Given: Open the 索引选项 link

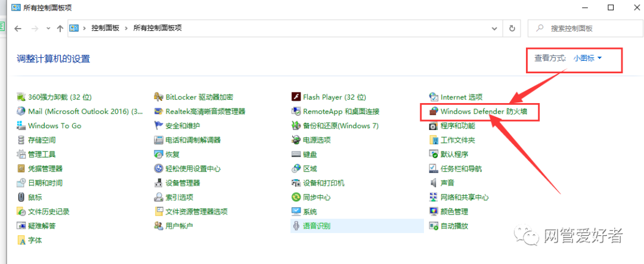Looking at the screenshot, I should (179, 197).
